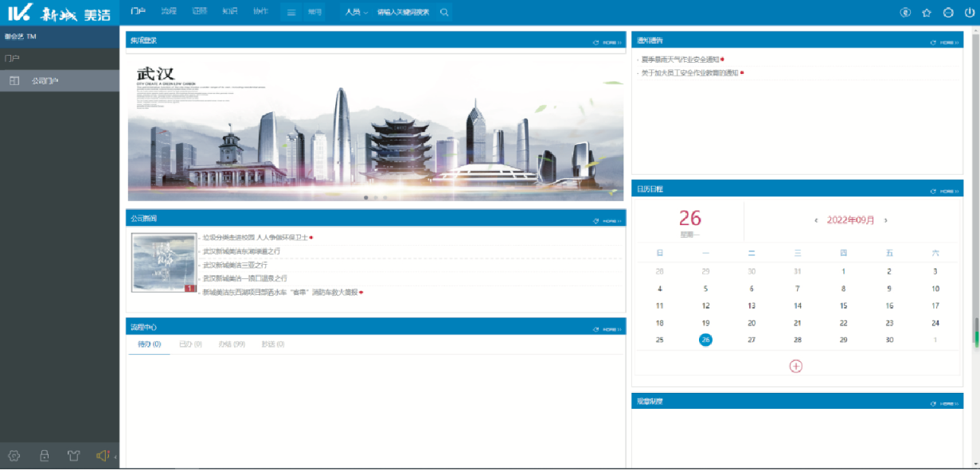
Task: Add calendar event with red plus button
Action: tap(795, 366)
